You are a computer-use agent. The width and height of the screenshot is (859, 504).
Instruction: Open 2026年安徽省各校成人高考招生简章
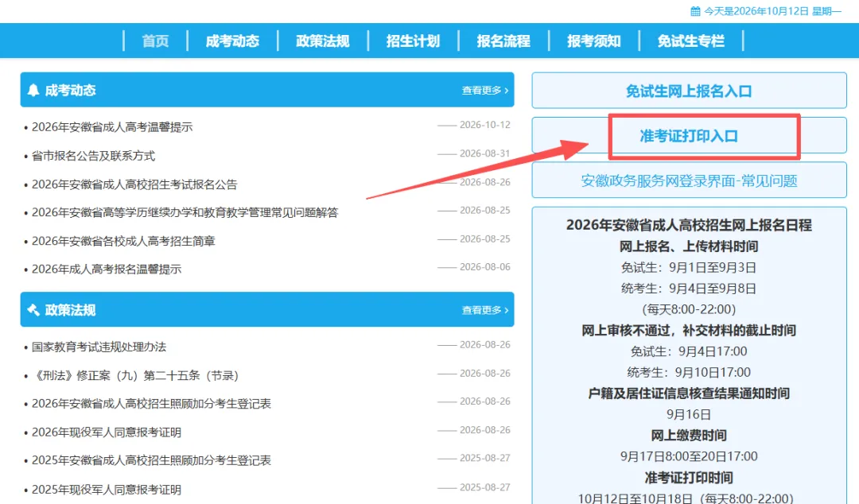coord(123,241)
